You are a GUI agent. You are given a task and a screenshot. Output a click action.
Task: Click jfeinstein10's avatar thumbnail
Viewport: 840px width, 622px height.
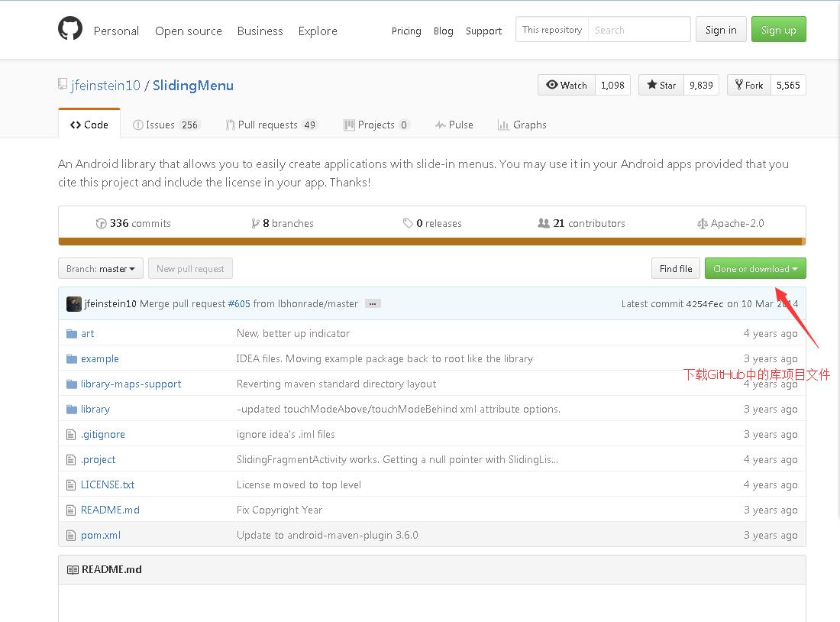[x=74, y=304]
